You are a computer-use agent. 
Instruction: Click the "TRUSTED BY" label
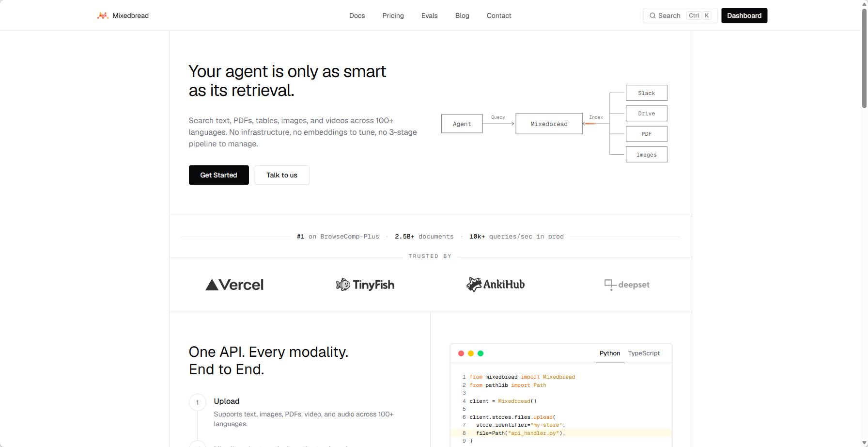430,256
